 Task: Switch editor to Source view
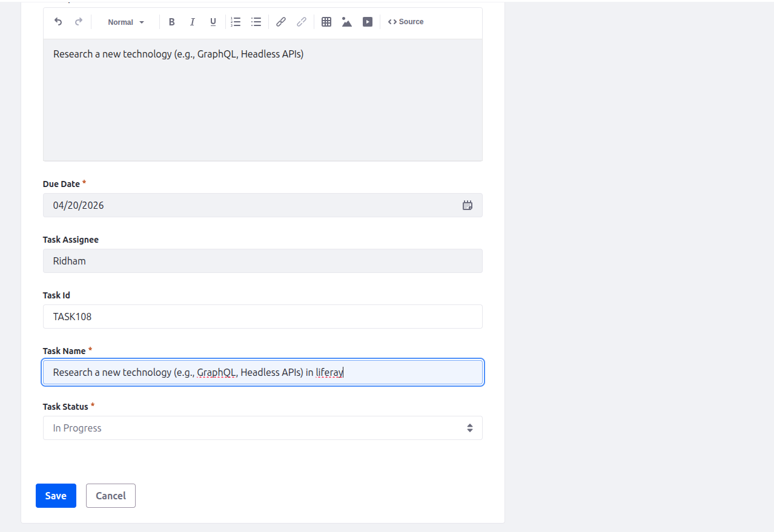pyautogui.click(x=406, y=22)
